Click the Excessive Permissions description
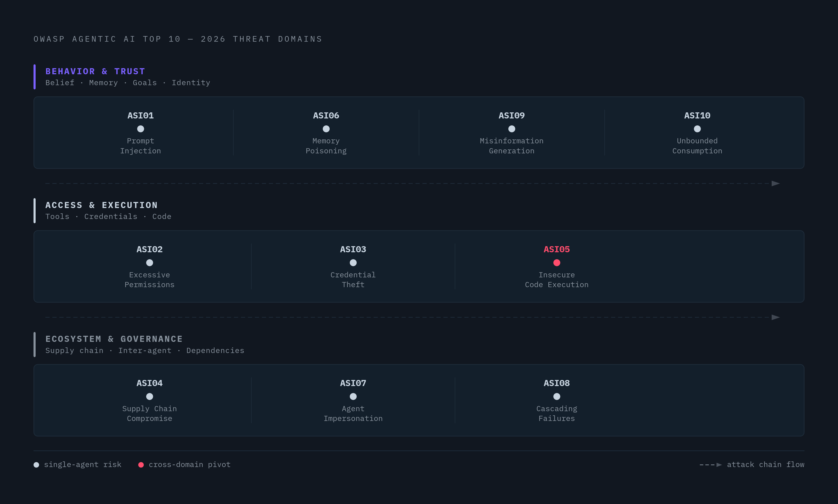Image resolution: width=838 pixels, height=504 pixels. (x=149, y=279)
